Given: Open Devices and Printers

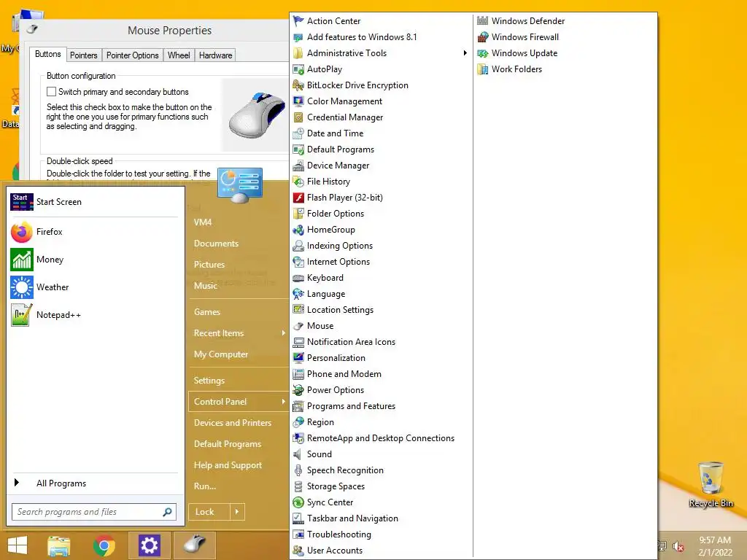Looking at the screenshot, I should tap(233, 423).
